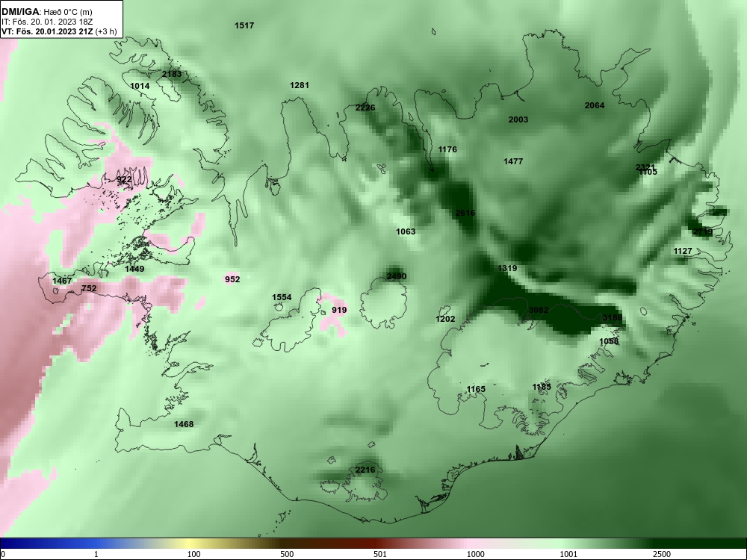Click the value 3188 on the map
The image size is (747, 560).
point(613,317)
